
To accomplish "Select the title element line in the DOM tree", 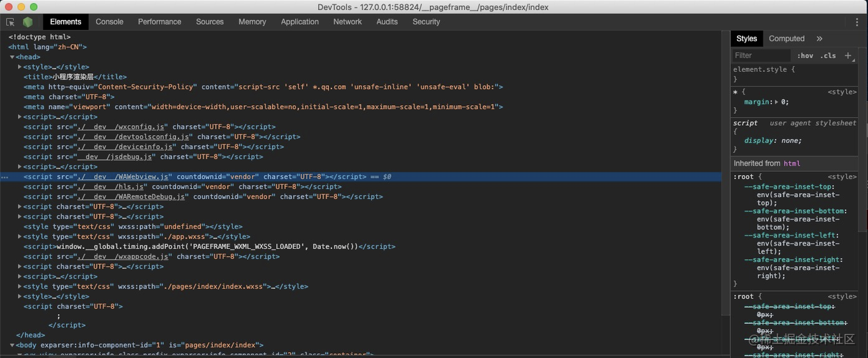I will [75, 77].
